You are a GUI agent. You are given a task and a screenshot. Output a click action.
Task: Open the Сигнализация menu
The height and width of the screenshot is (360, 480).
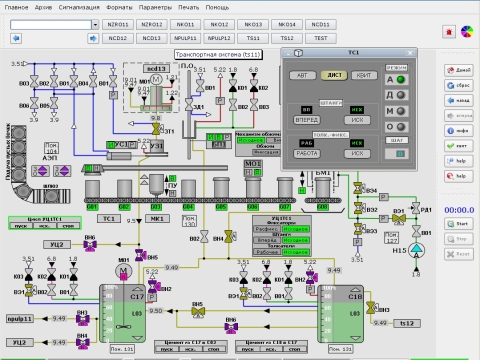(x=79, y=7)
